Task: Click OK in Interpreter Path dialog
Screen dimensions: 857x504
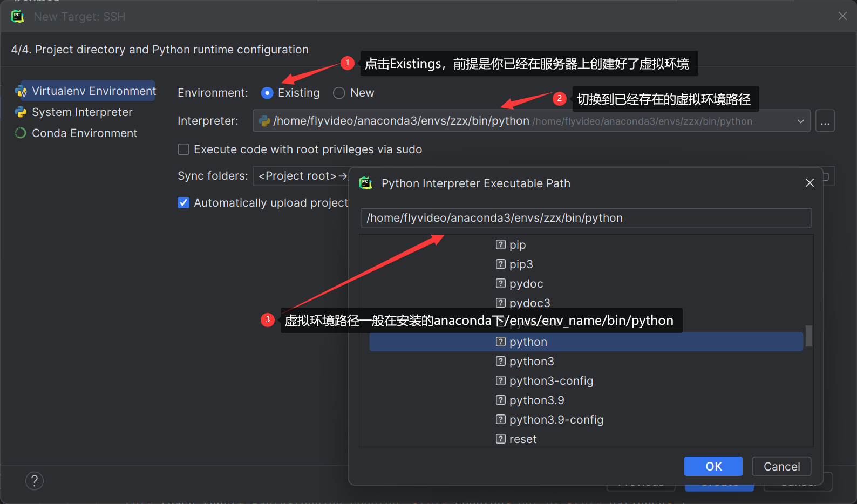Action: pos(713,466)
